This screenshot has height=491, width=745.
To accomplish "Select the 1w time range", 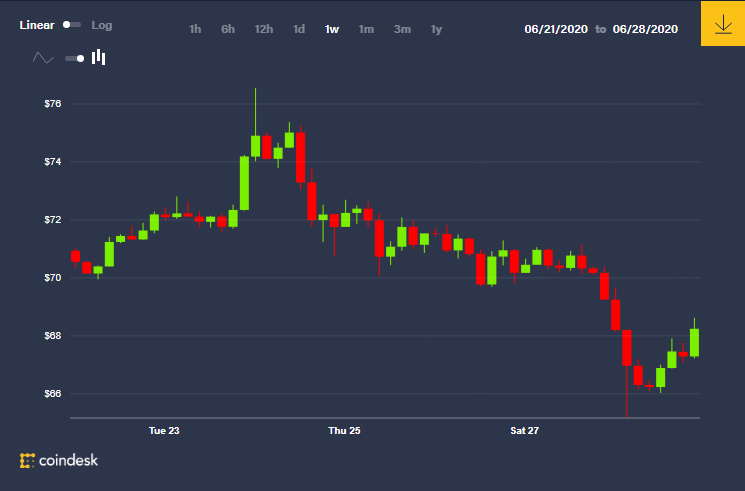I will (x=332, y=29).
